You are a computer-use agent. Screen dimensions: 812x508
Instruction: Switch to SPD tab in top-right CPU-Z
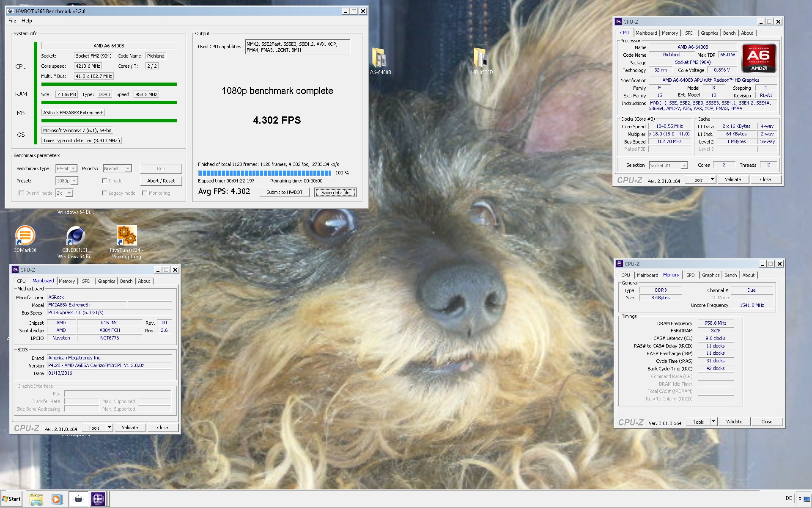tap(689, 33)
